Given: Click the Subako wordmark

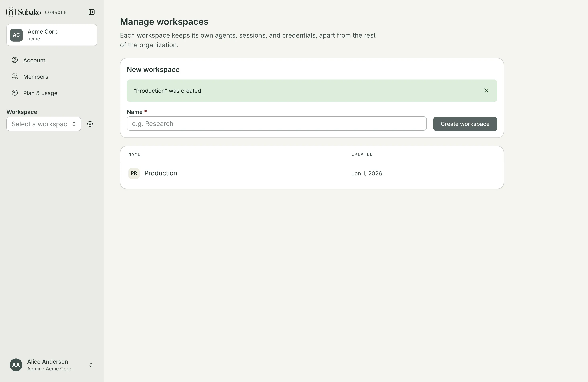Looking at the screenshot, I should 29,12.
